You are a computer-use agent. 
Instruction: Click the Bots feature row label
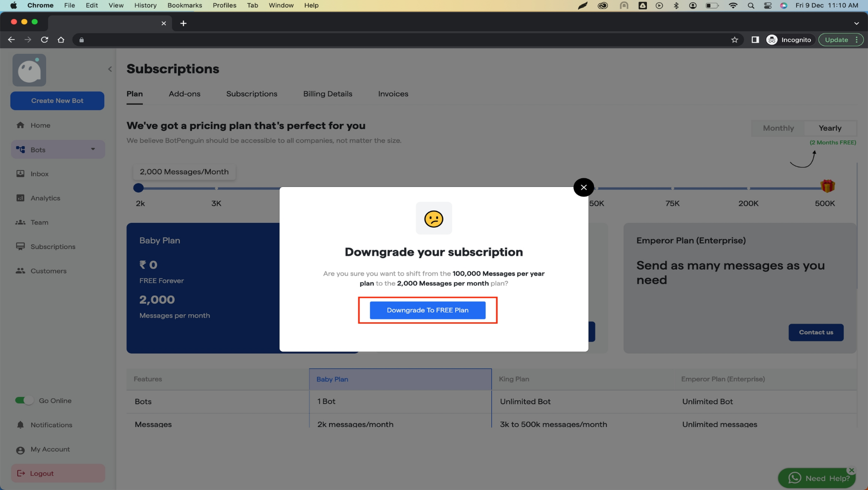143,402
